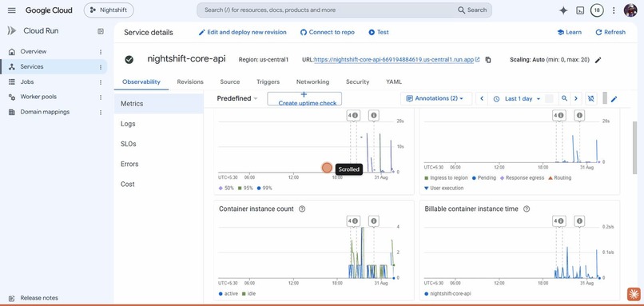This screenshot has width=644, height=306.
Task: Open the more options for Overview
Action: [x=101, y=52]
